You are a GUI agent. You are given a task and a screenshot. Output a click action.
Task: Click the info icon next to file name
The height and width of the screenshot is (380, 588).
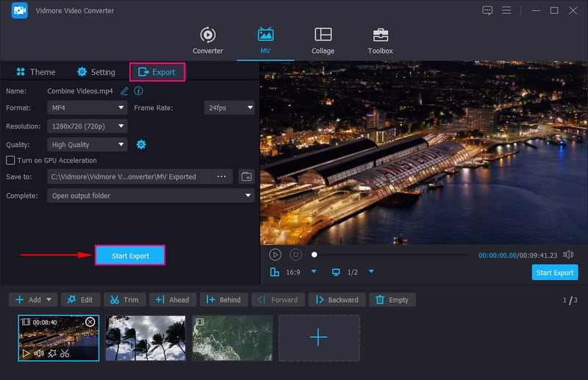tap(138, 91)
